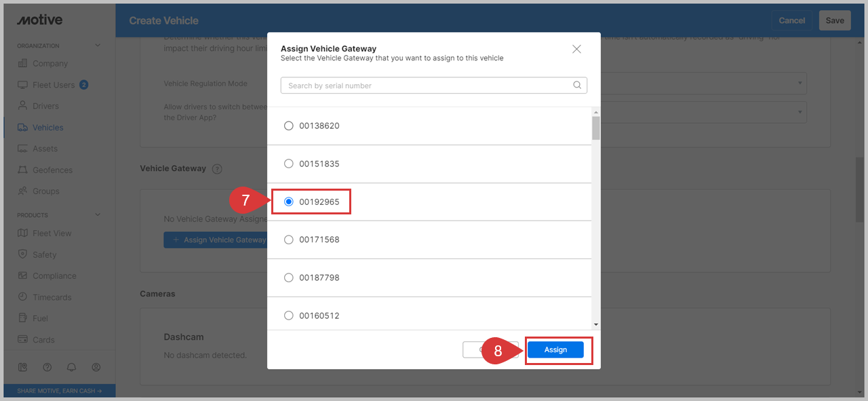This screenshot has height=401, width=868.
Task: Collapse the Products section chevron
Action: click(98, 215)
